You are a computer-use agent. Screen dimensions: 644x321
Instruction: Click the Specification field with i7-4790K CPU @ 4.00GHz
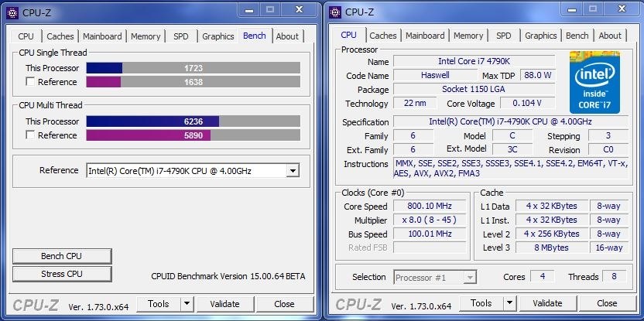click(x=511, y=121)
